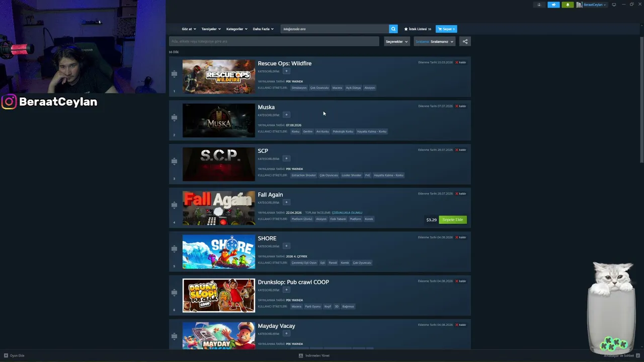This screenshot has height=362, width=644.
Task: Click the plus button on SCP row
Action: pyautogui.click(x=286, y=158)
